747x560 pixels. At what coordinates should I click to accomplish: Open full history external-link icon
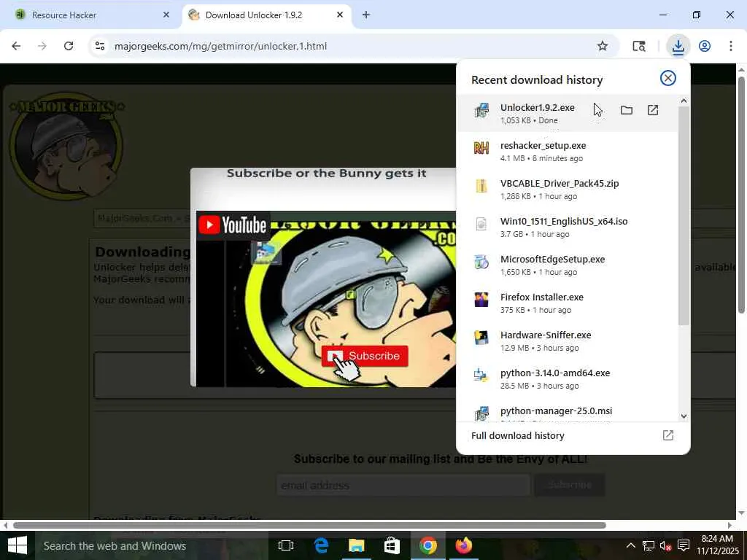pos(668,435)
